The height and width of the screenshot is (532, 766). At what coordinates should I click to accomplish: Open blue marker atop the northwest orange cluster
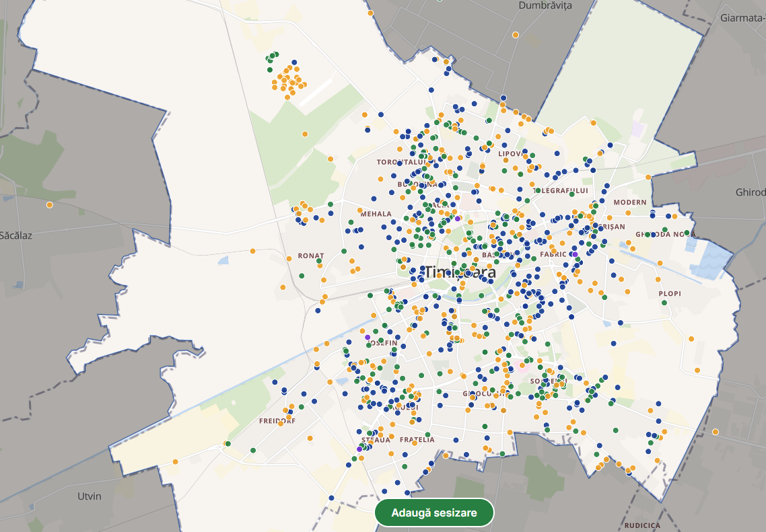point(295,62)
